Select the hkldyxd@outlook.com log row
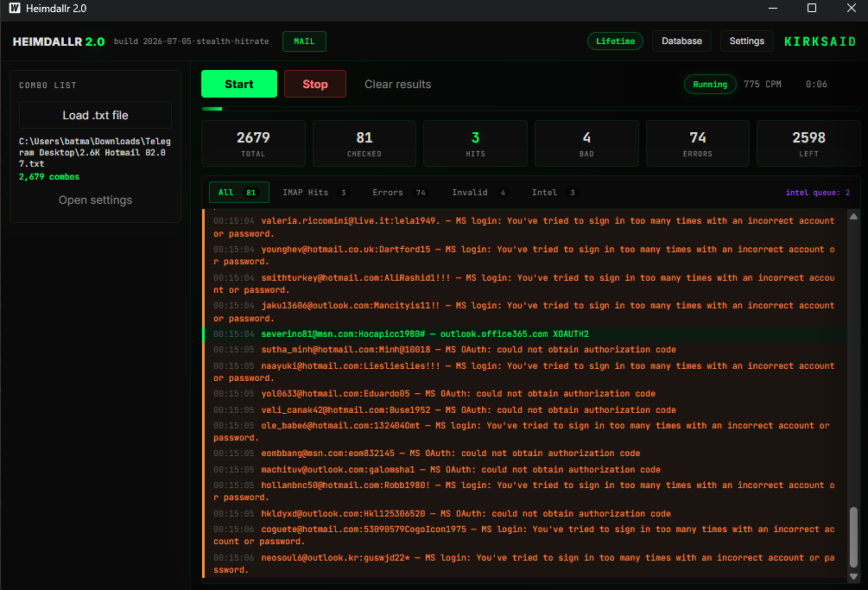This screenshot has width=868, height=590. point(525,514)
